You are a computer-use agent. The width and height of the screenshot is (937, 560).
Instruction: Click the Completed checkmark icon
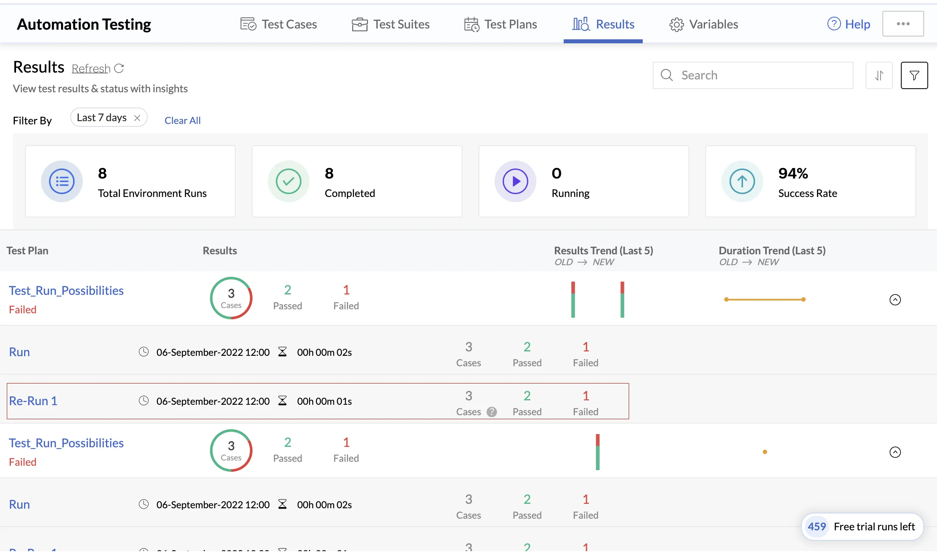289,181
